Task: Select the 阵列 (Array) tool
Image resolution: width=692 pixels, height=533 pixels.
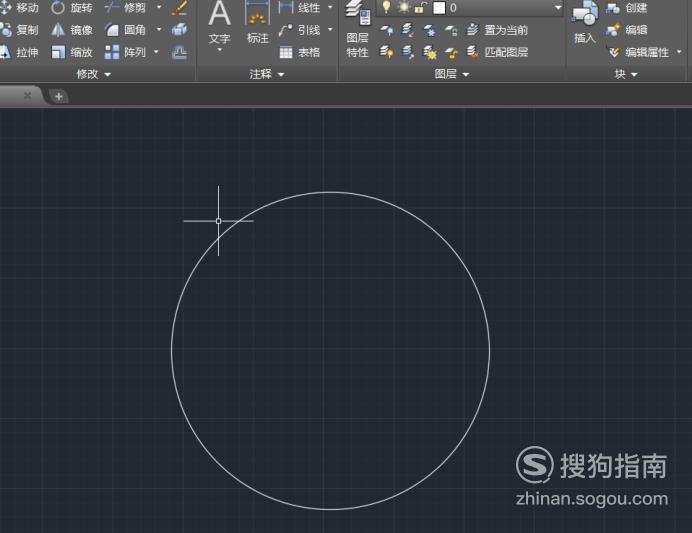Action: click(x=126, y=52)
